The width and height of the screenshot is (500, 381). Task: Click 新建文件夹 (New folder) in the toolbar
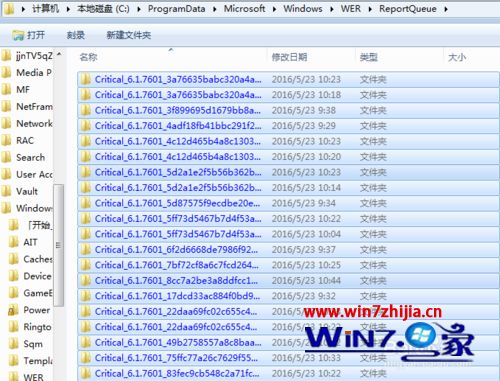[129, 35]
